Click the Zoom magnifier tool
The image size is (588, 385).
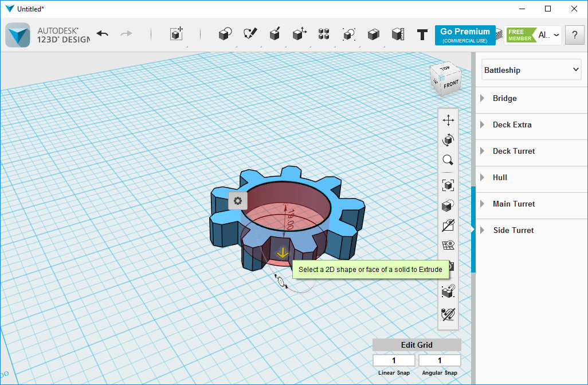(448, 160)
